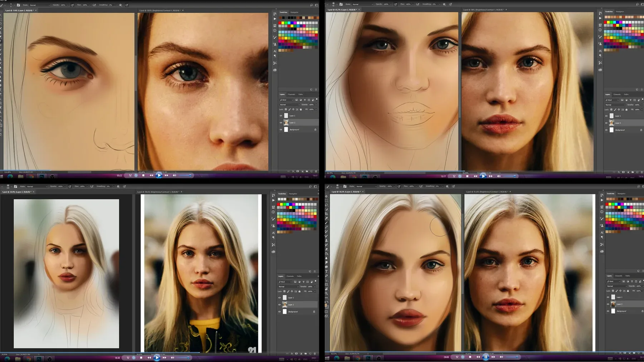The width and height of the screenshot is (644, 362).
Task: Select the Horizontal Type tool
Action: coord(327,271)
